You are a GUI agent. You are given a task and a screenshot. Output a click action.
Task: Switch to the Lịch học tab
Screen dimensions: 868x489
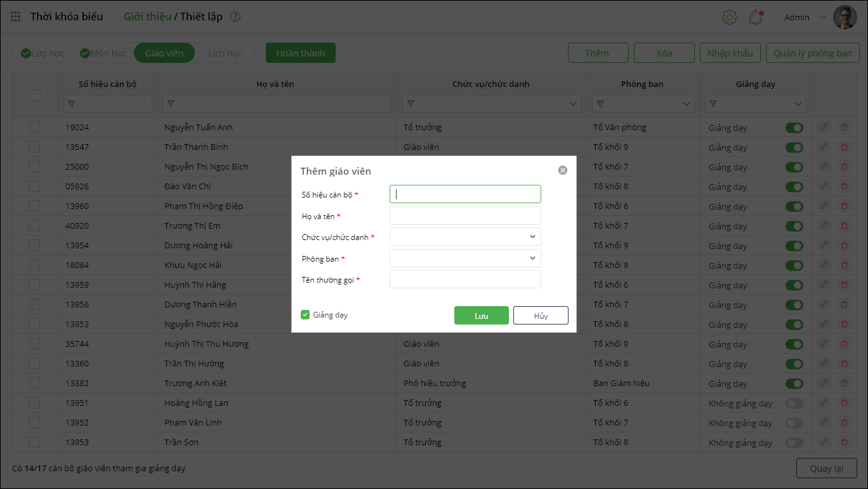point(225,53)
